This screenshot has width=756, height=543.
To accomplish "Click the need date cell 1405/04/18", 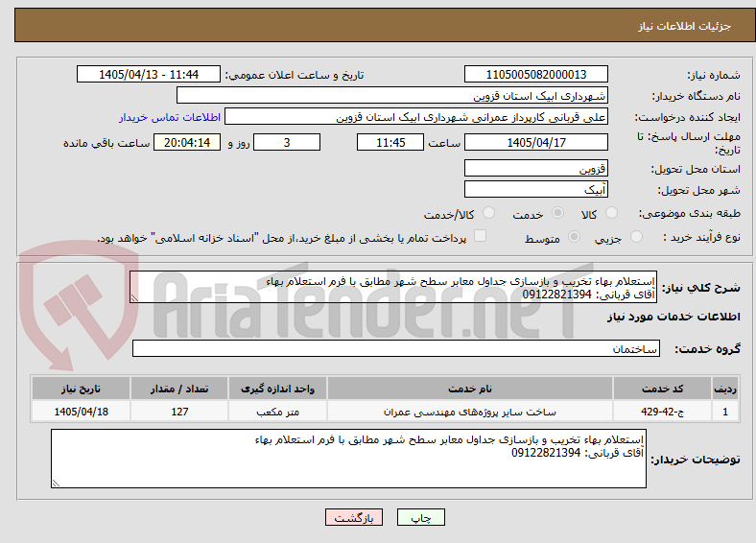I will tap(81, 412).
